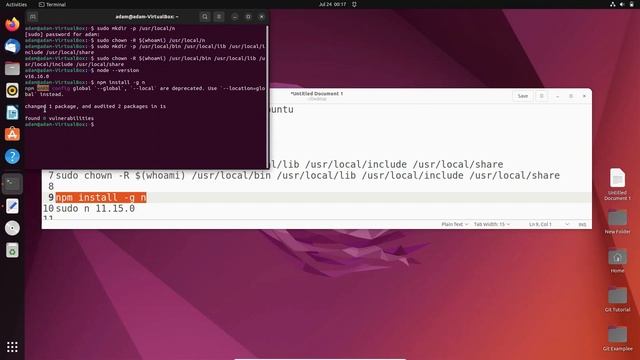Click the notification bell icon in top bar
The width and height of the screenshot is (640, 360).
point(354,4)
